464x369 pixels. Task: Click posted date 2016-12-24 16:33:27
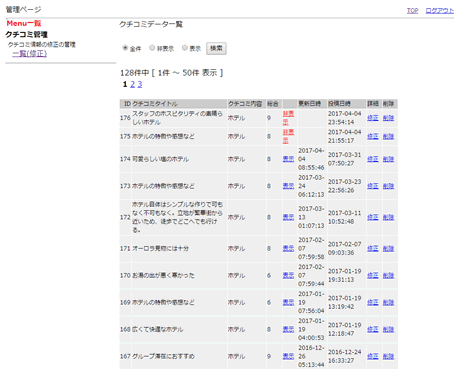pyautogui.click(x=345, y=357)
